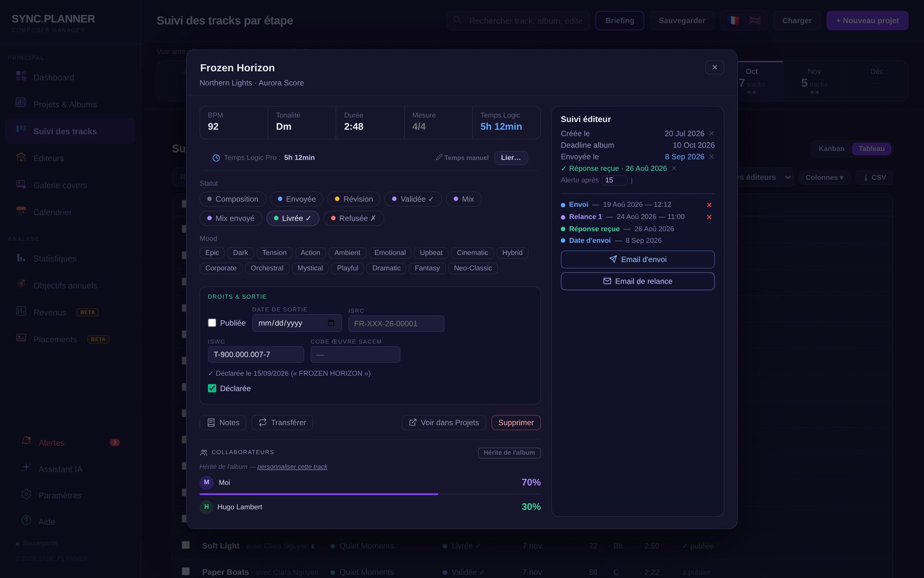
Task: Click the Transférer button
Action: pos(282,423)
